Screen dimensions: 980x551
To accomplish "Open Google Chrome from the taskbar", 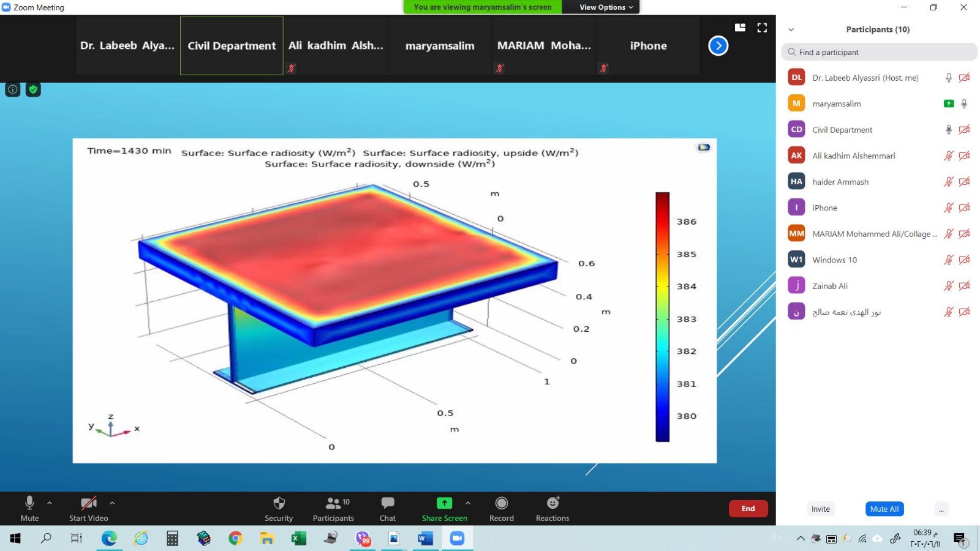I will pyautogui.click(x=235, y=539).
